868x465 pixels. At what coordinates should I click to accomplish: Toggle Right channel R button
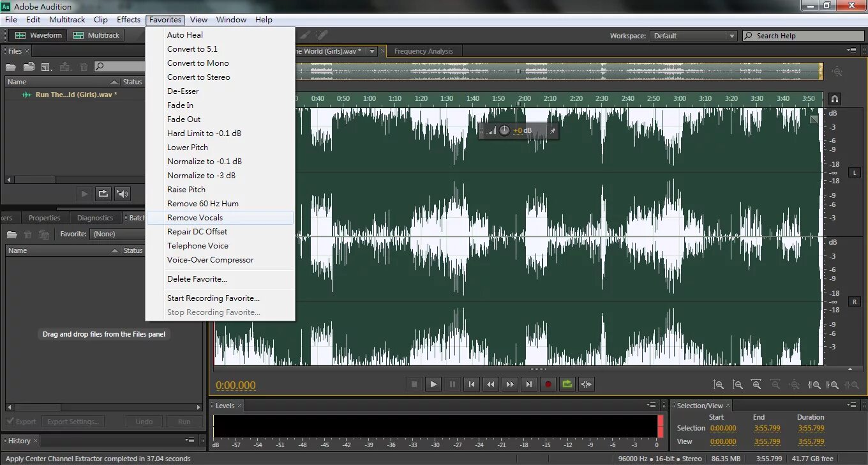point(855,301)
